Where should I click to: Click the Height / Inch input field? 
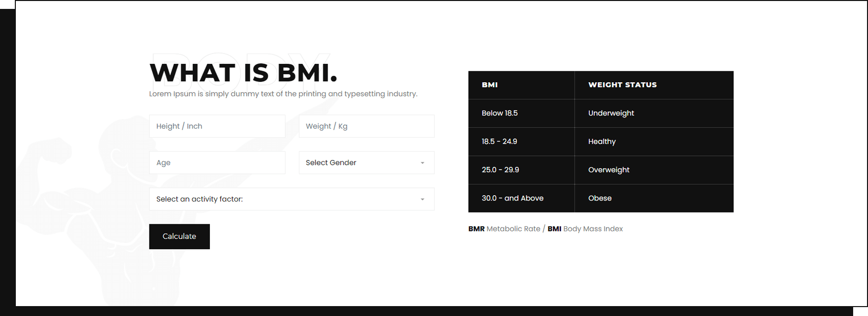click(x=217, y=126)
